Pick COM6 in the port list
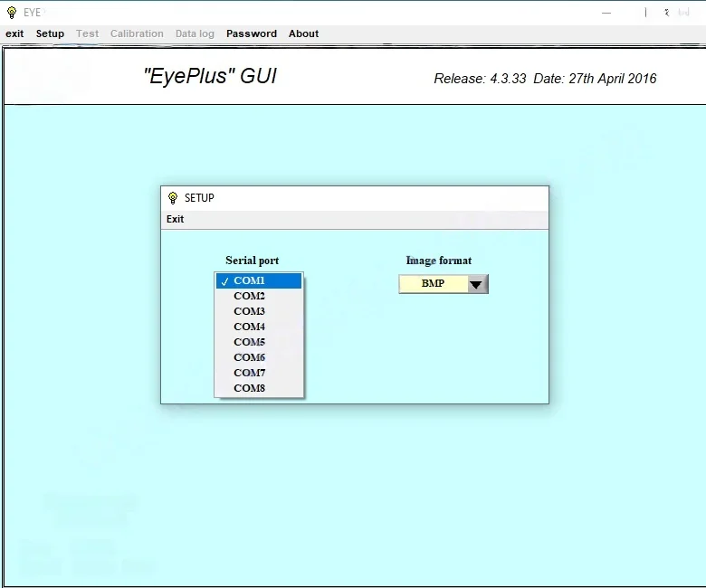Screen dimensions: 706x588 click(259, 357)
